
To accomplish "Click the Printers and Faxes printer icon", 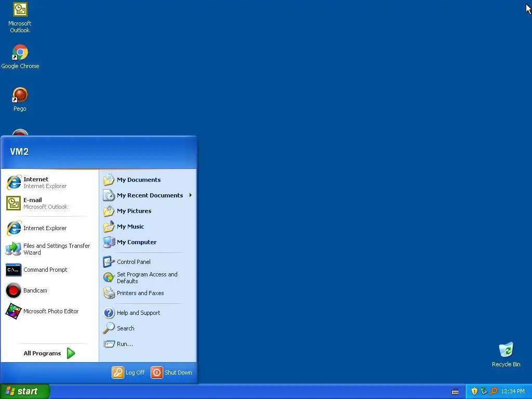I will tap(109, 293).
